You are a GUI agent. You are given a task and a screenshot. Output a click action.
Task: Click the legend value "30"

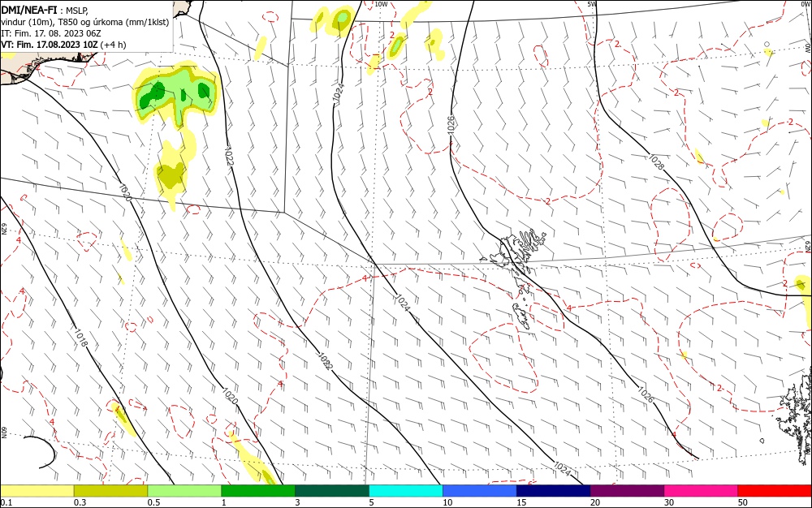[669, 502]
